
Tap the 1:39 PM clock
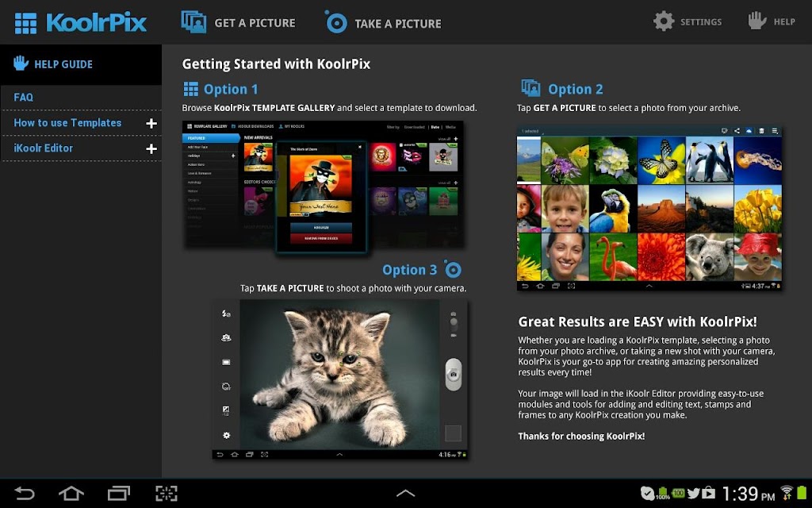[x=749, y=494]
